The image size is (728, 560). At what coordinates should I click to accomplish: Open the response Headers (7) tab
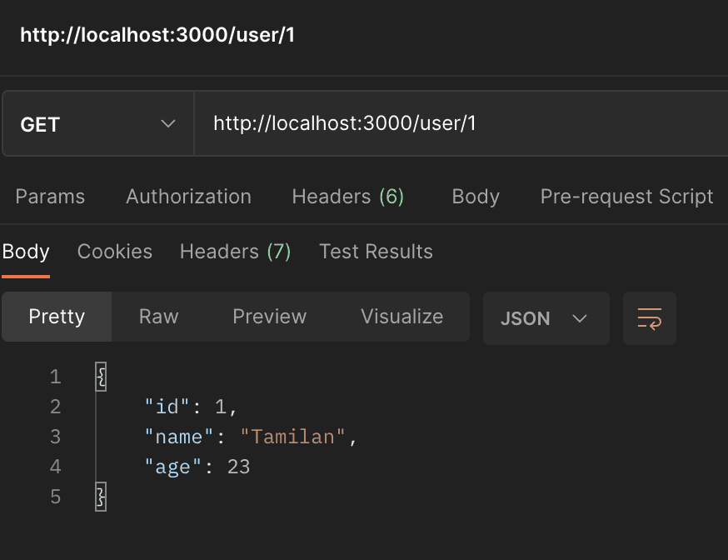236,252
